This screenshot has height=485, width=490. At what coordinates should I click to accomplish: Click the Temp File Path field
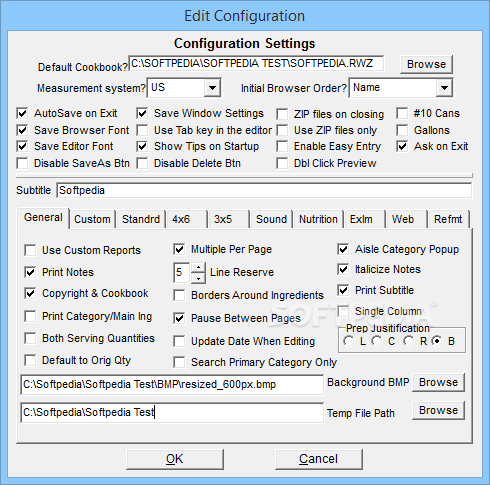(172, 412)
